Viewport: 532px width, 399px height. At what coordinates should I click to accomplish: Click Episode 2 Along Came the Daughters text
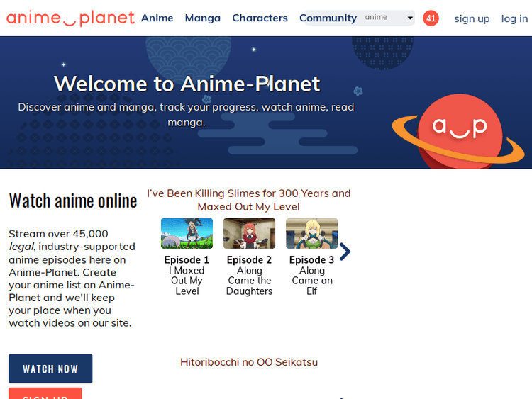250,275
